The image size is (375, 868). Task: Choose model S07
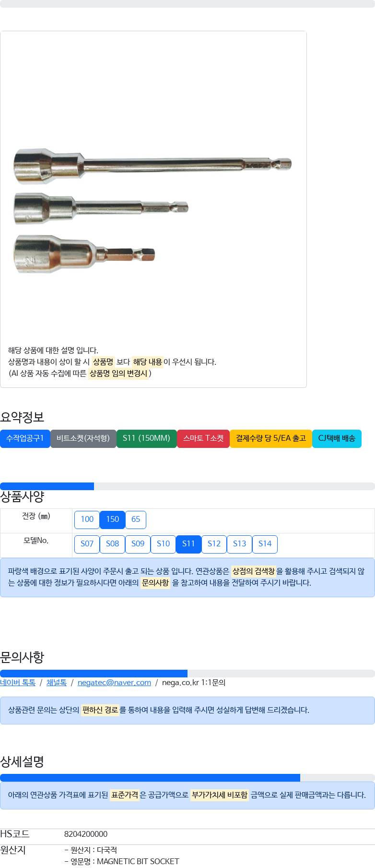coord(87,544)
